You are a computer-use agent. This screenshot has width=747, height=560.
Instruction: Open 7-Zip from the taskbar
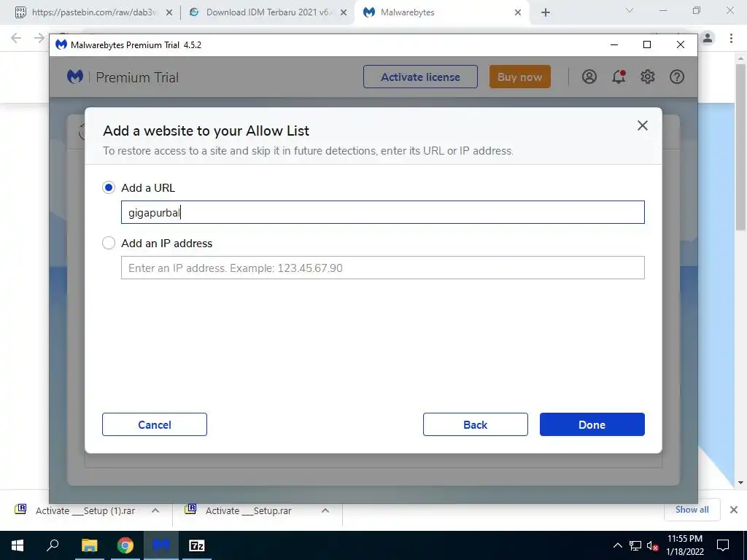click(197, 545)
